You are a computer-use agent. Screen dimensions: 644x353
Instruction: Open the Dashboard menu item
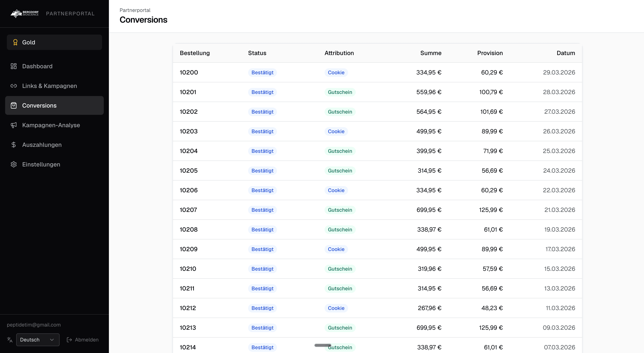pos(54,66)
